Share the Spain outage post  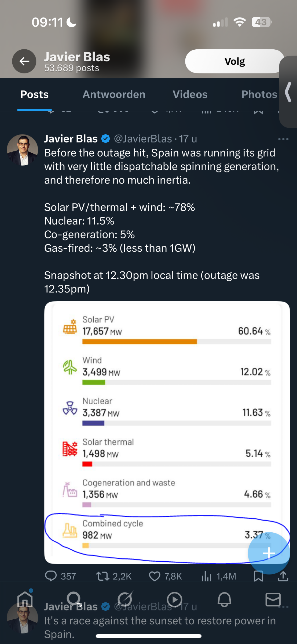point(283,576)
